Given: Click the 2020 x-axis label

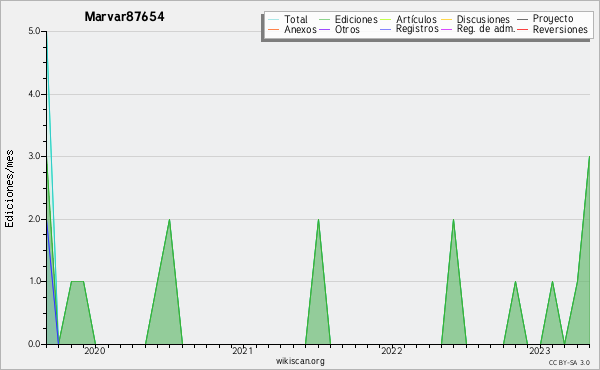Looking at the screenshot, I should [95, 351].
